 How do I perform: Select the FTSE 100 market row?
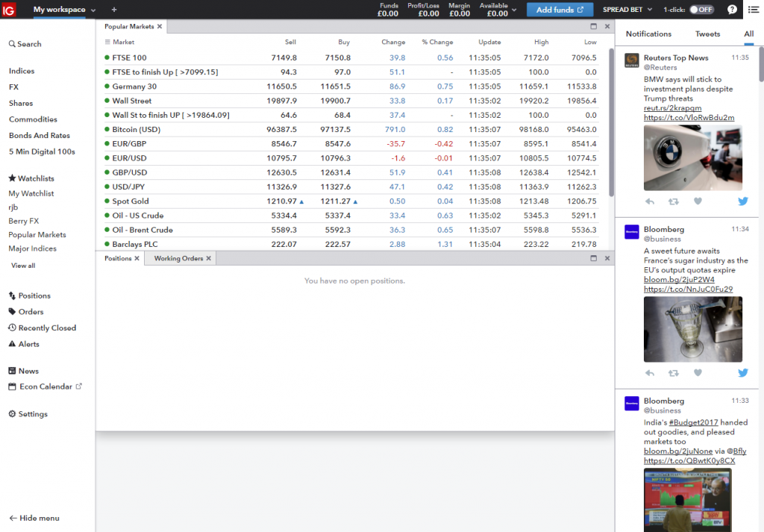pos(351,57)
